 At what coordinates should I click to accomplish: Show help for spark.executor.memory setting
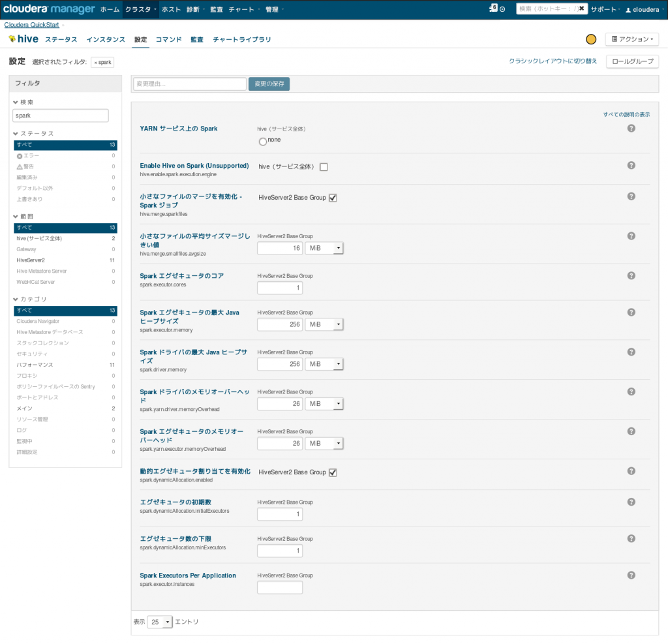tap(631, 313)
